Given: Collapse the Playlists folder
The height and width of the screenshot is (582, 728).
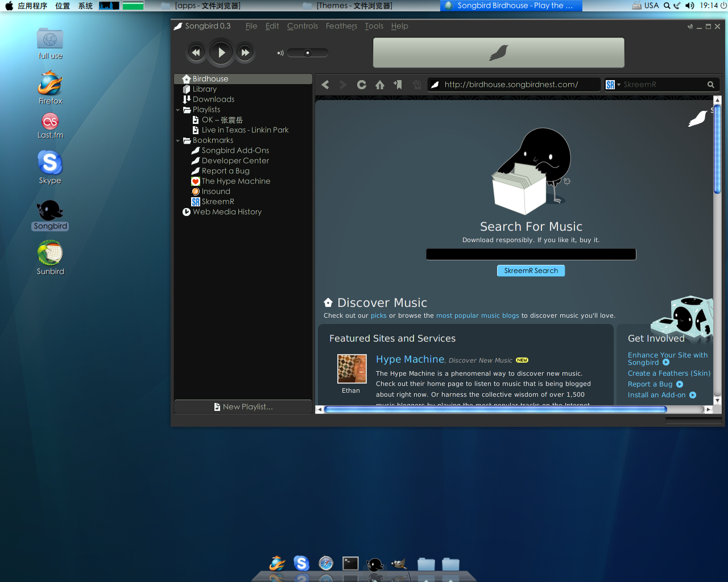Looking at the screenshot, I should [178, 110].
